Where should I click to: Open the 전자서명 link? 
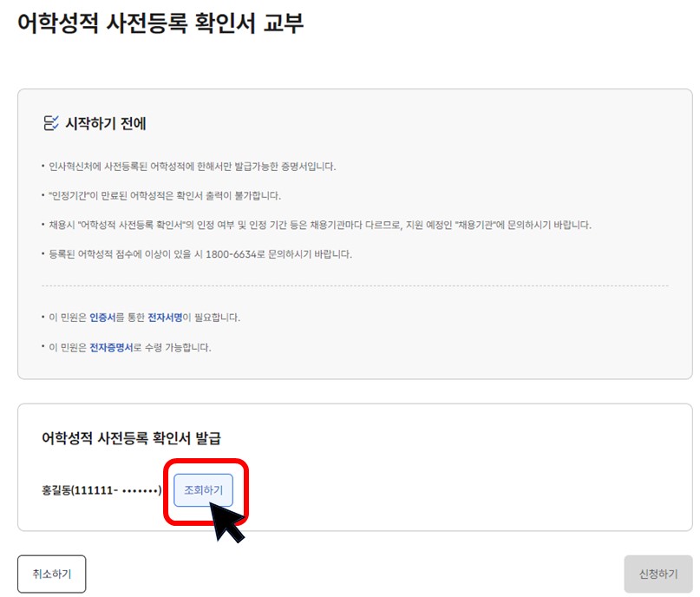pos(165,318)
